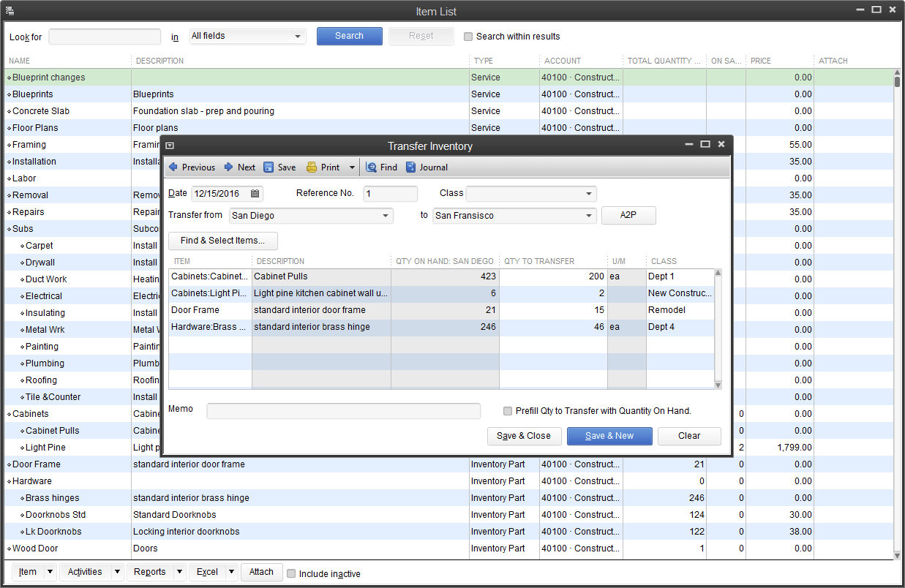Screen dimensions: 905x588
Task: Open the Journal view icon
Action: pyautogui.click(x=410, y=167)
